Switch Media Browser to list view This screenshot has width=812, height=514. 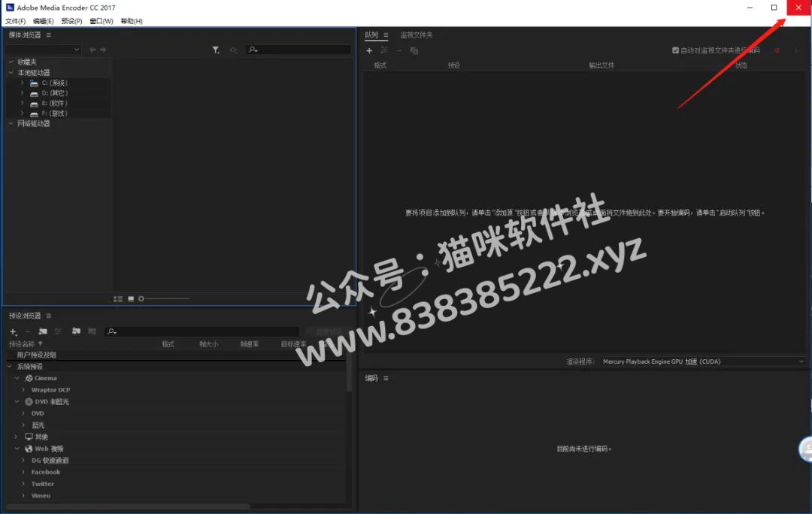118,298
